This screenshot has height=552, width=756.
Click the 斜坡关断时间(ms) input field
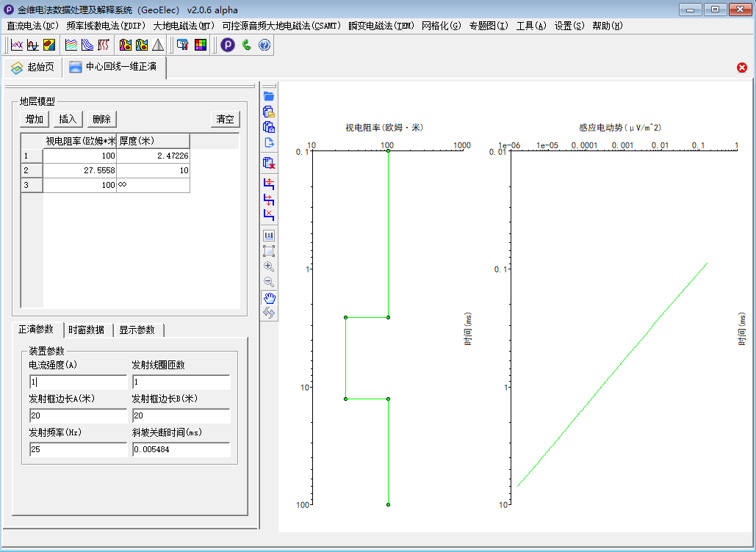tap(181, 449)
